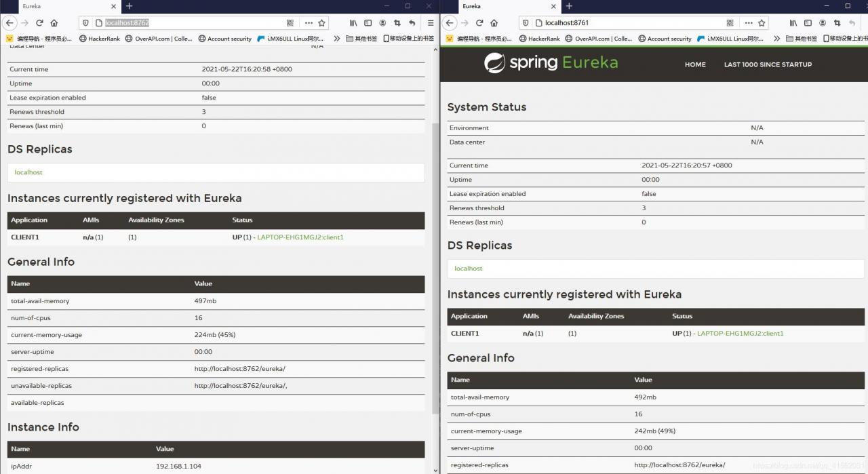Open hamburger menu in 8762 window

click(x=430, y=22)
